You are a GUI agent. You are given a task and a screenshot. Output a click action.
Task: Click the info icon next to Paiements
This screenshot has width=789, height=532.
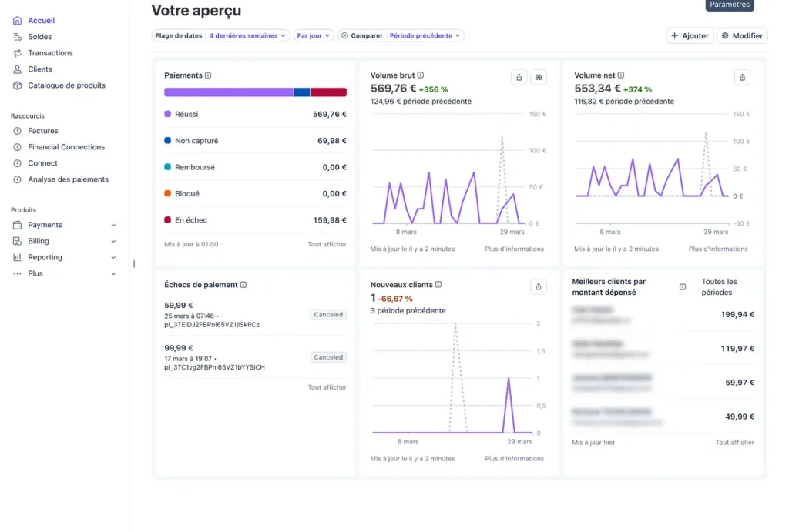point(208,75)
